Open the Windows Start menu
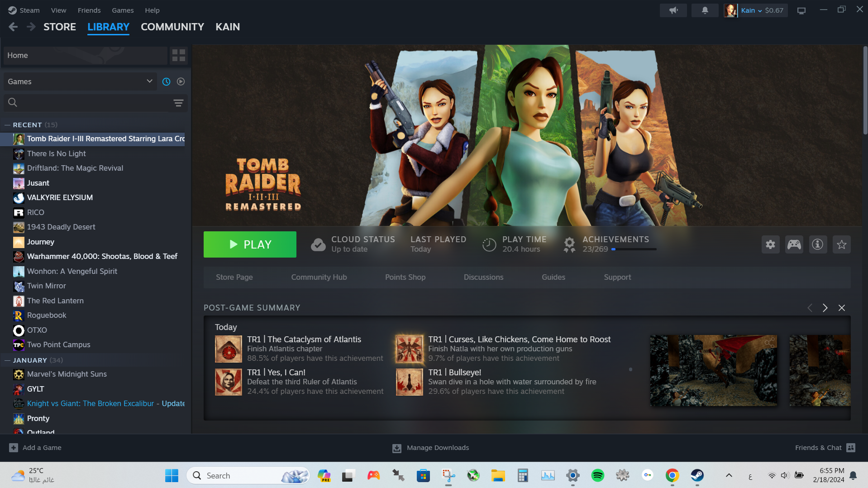The height and width of the screenshot is (488, 868). click(172, 475)
